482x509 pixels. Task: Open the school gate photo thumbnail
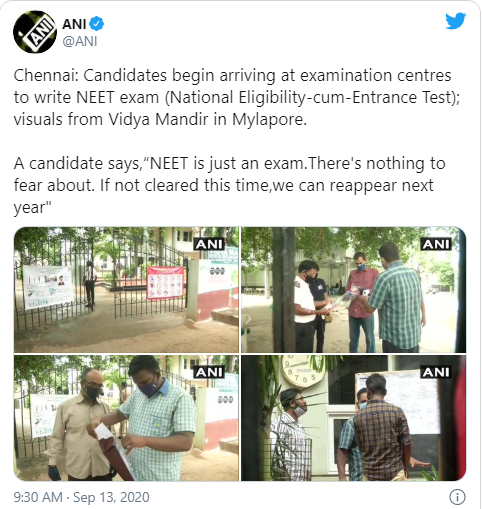click(126, 290)
